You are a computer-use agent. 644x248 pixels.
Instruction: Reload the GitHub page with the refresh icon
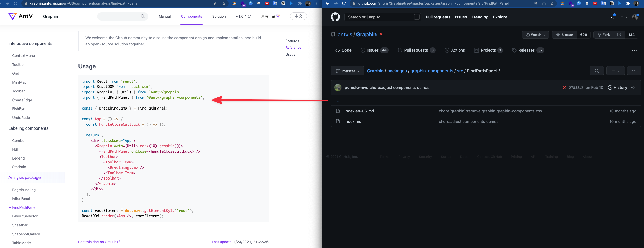tap(344, 4)
